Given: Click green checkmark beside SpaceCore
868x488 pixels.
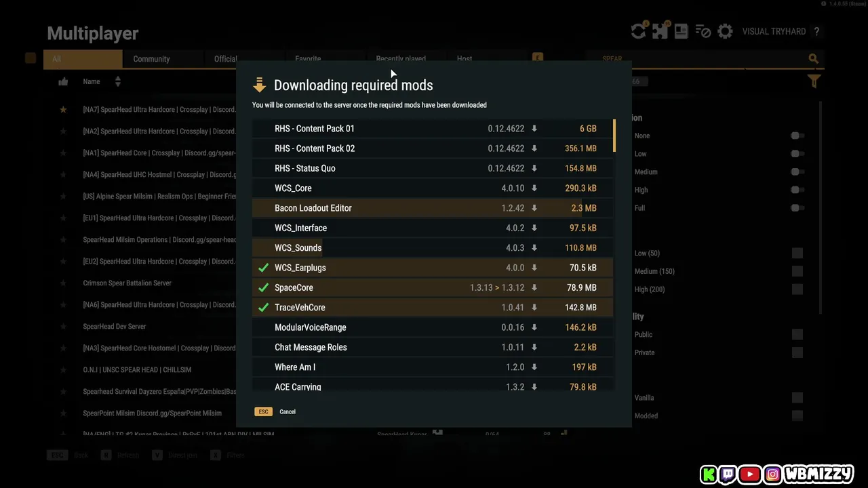Looking at the screenshot, I should tap(263, 287).
